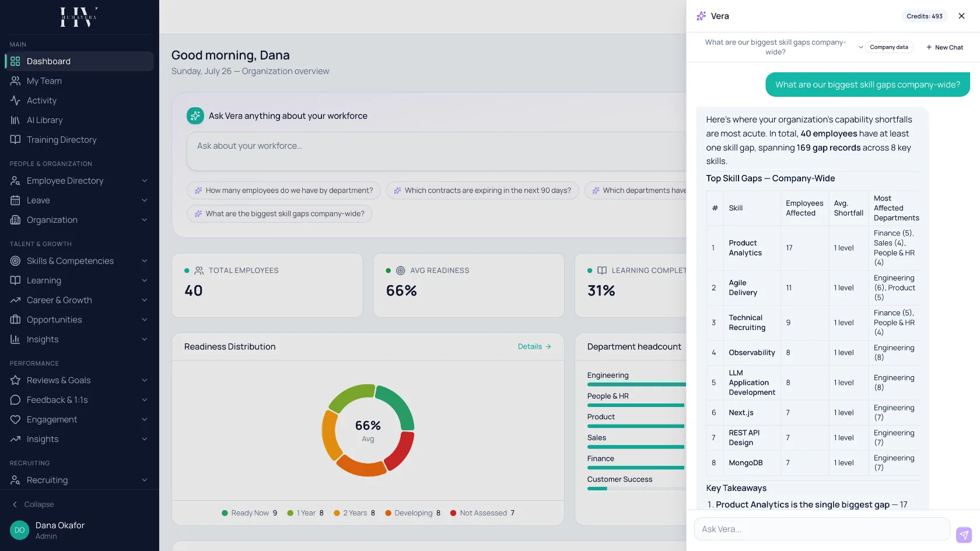This screenshot has width=980, height=551.
Task: Expand the Learning submenu chevron
Action: click(x=145, y=280)
